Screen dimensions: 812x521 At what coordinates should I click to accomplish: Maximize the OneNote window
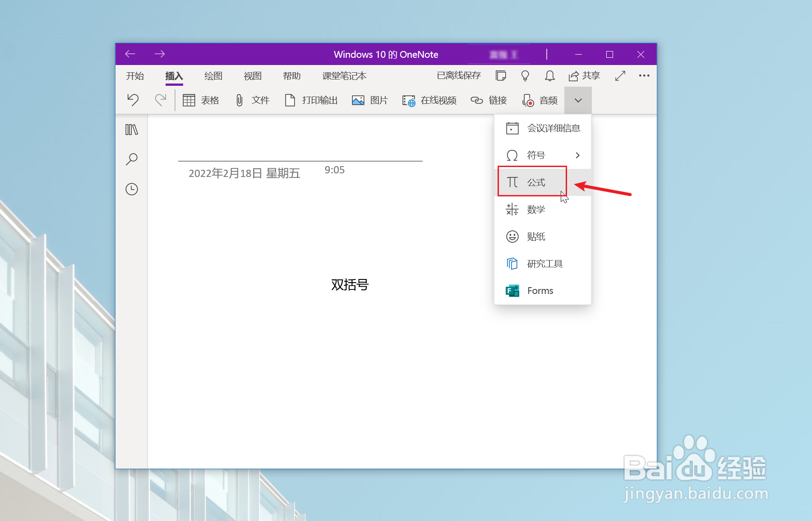(609, 54)
